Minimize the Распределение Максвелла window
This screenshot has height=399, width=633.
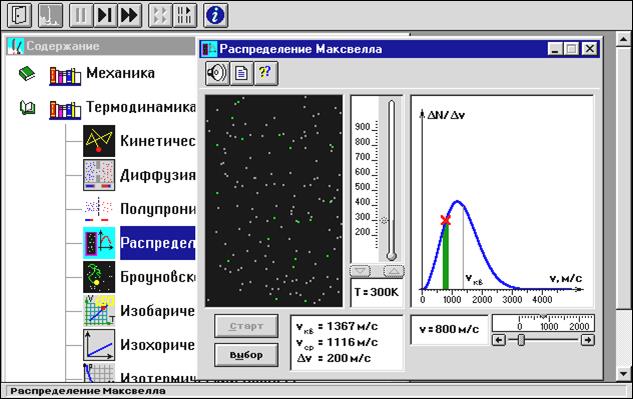[x=555, y=49]
